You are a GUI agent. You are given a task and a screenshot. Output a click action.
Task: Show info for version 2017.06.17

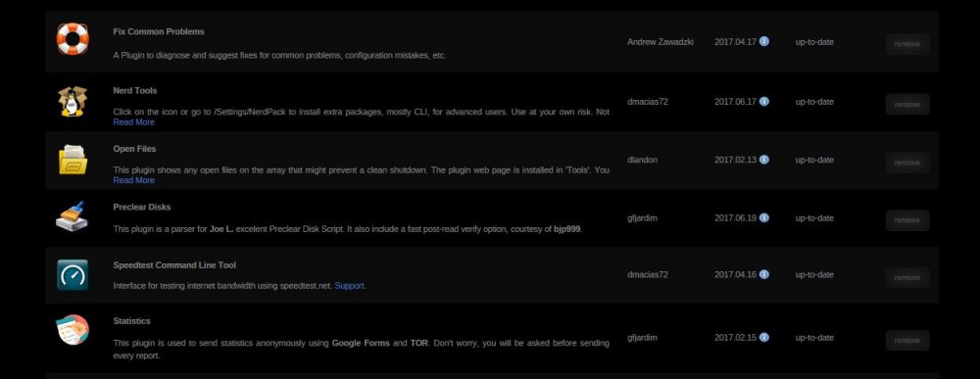tap(763, 101)
